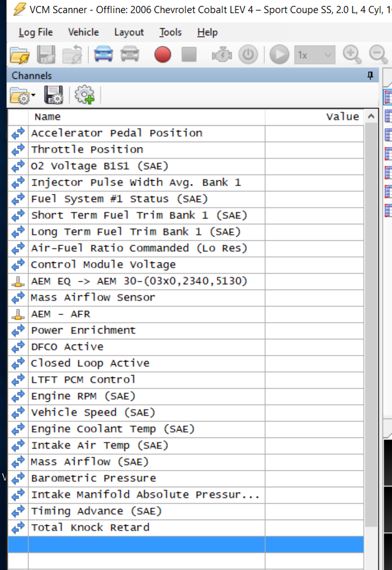Open the Layout menu
Screen dimensions: 392x570
pyautogui.click(x=129, y=32)
